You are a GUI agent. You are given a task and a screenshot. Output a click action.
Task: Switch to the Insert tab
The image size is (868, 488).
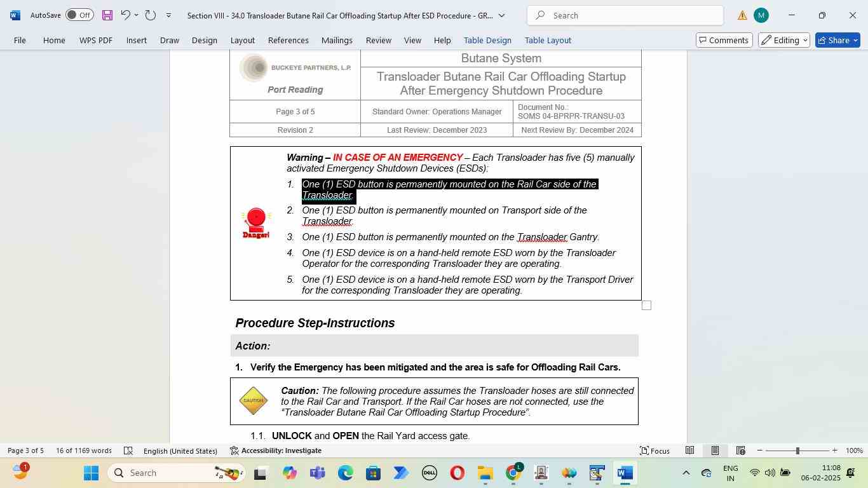[x=136, y=40]
